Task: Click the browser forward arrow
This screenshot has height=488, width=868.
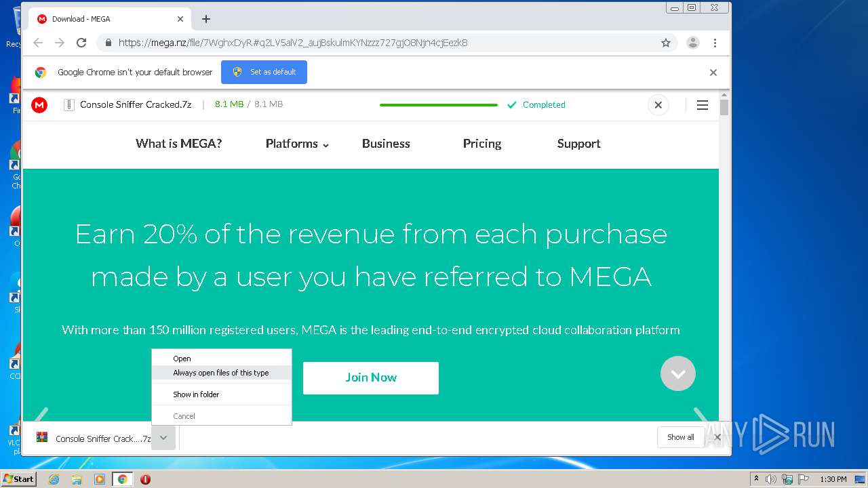Action: click(x=60, y=43)
